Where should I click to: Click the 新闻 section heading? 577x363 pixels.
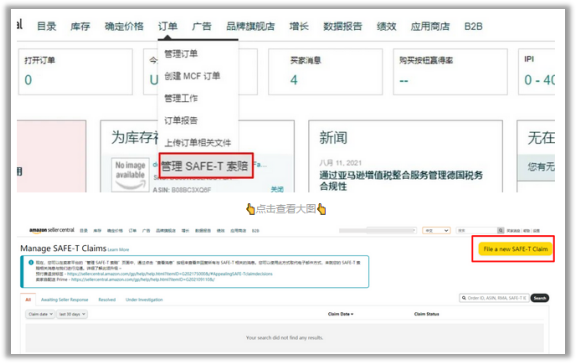tap(333, 138)
